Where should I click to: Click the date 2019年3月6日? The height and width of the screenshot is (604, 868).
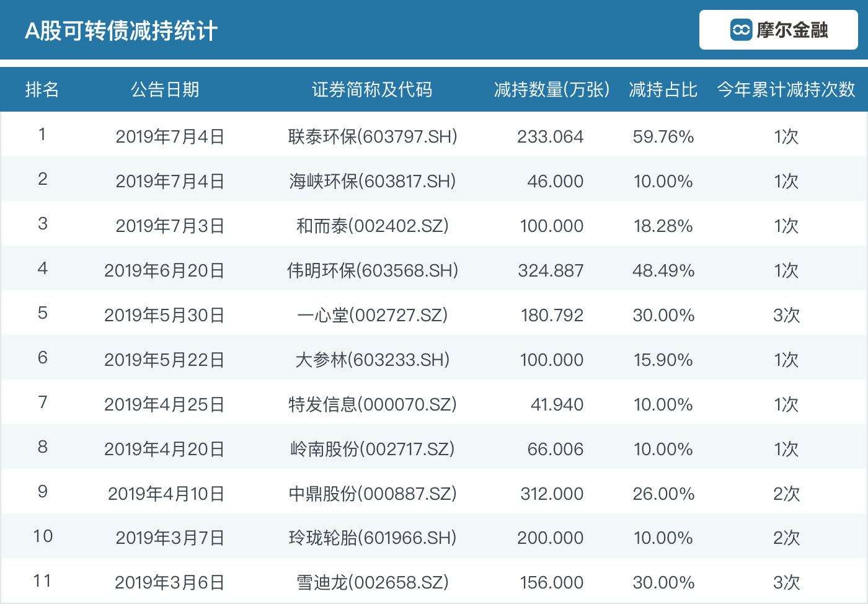pos(169,582)
